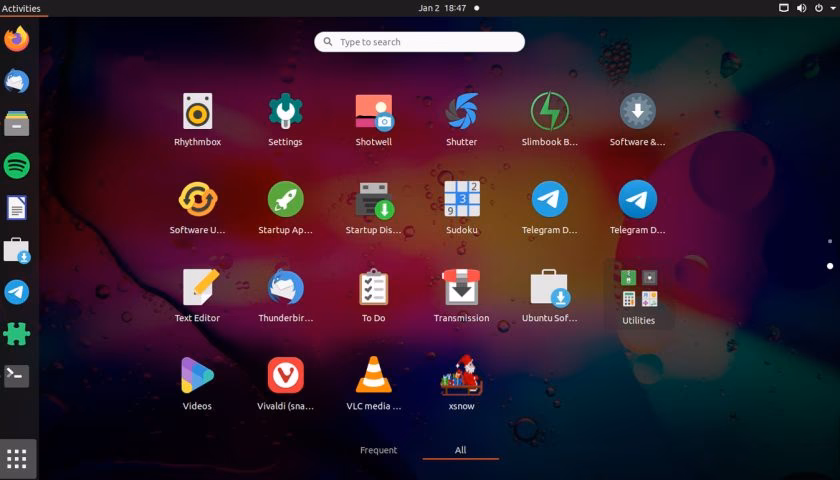Open the volume indicator in top bar

pyautogui.click(x=801, y=8)
